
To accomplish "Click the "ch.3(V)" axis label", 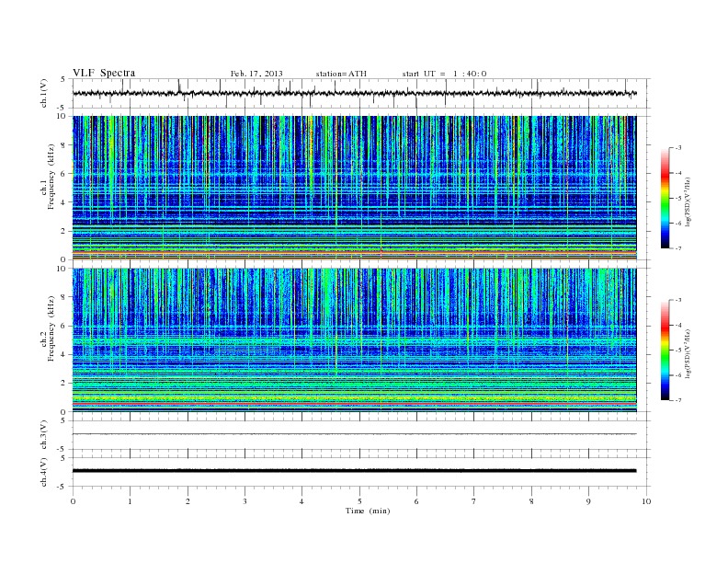I will [x=43, y=435].
